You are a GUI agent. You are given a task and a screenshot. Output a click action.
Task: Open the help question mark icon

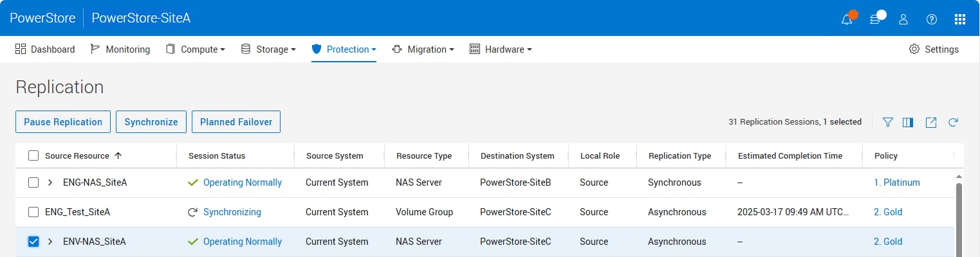932,19
